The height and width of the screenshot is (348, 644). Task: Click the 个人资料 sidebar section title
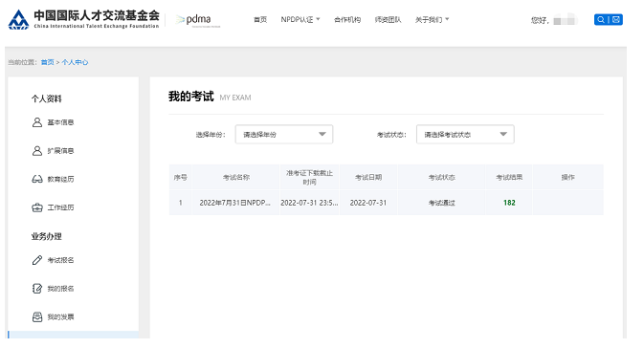point(47,98)
